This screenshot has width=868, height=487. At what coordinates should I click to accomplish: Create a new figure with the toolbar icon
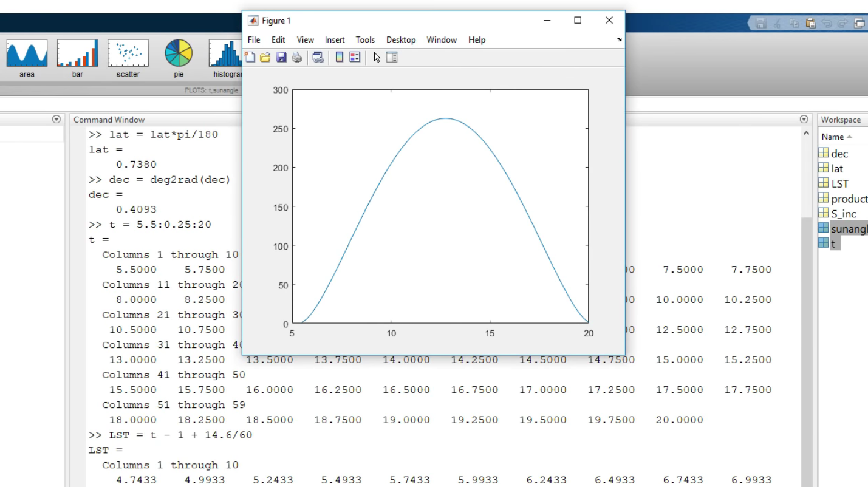tap(250, 56)
